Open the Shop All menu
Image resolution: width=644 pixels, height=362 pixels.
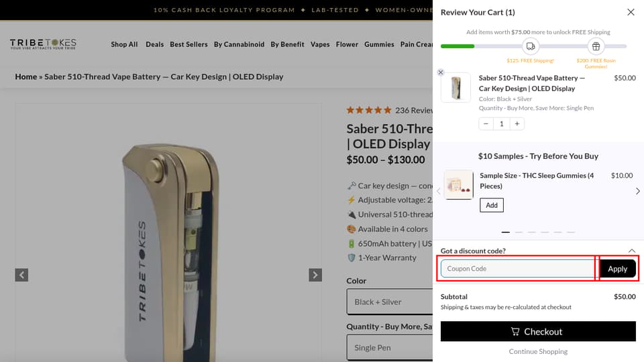pyautogui.click(x=124, y=44)
